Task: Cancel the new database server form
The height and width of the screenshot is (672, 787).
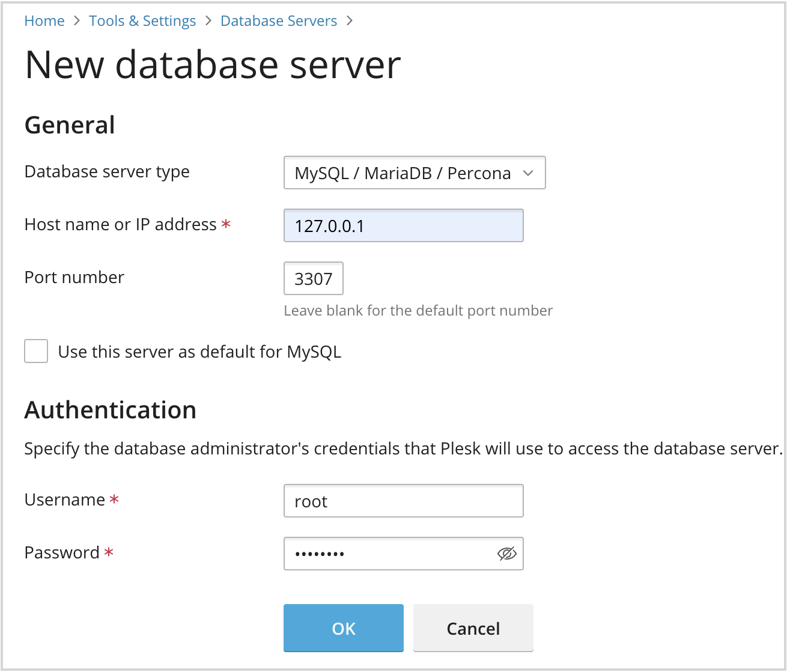Action: pyautogui.click(x=473, y=628)
